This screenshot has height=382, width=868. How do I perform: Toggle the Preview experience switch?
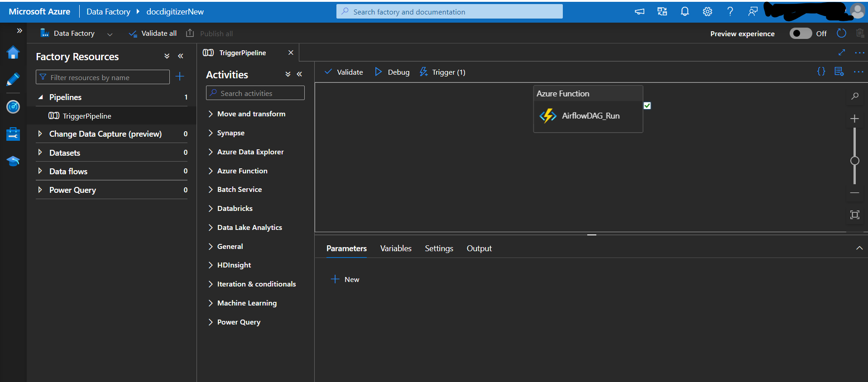point(801,33)
